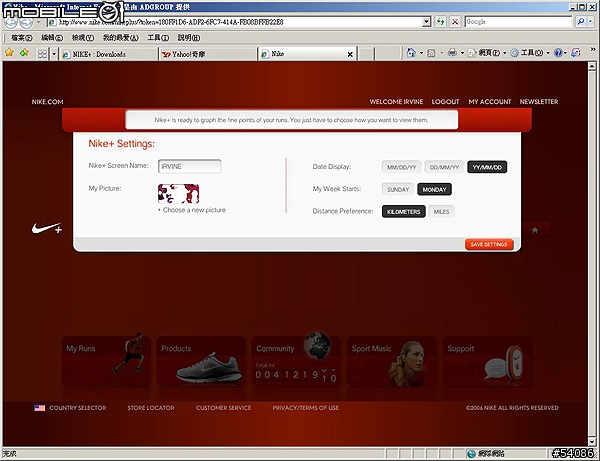Screen dimensions: 600x461
Task: Open the Community tile
Action: pyautogui.click(x=296, y=362)
